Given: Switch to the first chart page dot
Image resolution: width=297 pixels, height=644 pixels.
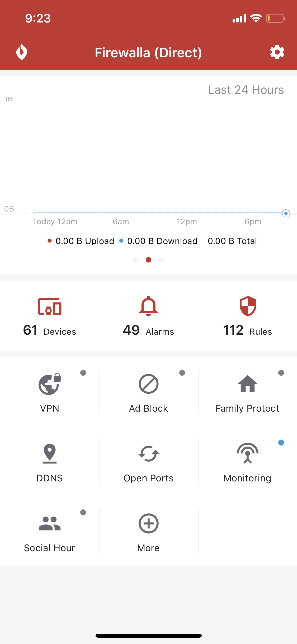Looking at the screenshot, I should pos(136,260).
